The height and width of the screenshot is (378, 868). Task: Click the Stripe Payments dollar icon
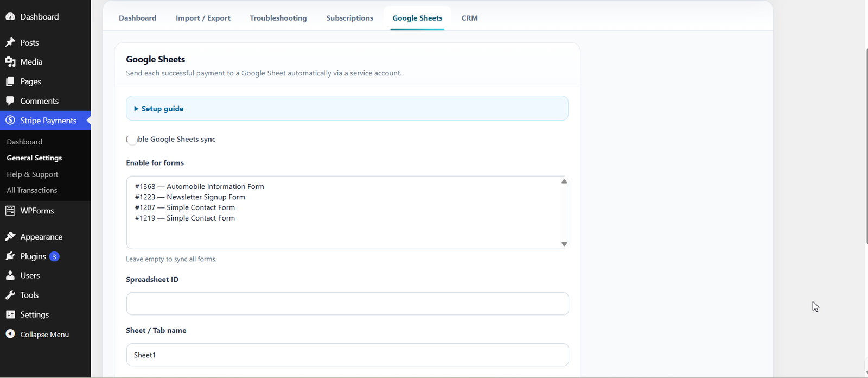click(10, 121)
